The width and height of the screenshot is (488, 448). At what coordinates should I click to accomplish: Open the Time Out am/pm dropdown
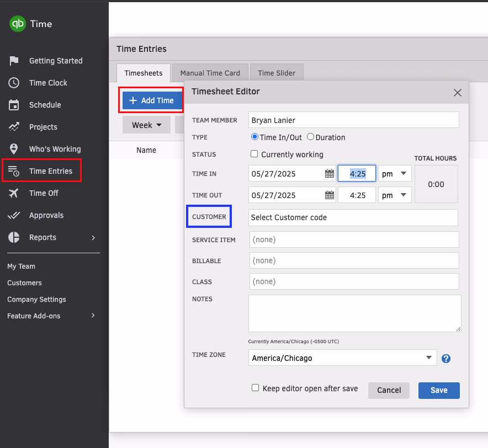[395, 195]
